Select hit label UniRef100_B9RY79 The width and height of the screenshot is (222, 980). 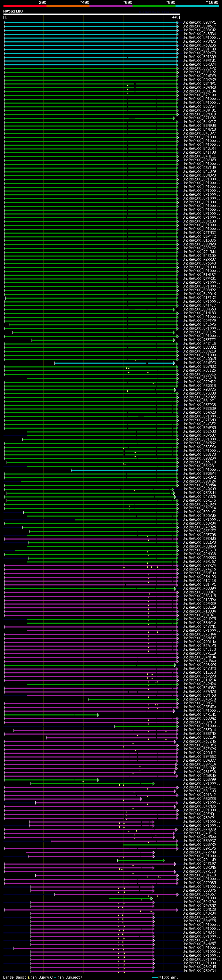(199, 53)
